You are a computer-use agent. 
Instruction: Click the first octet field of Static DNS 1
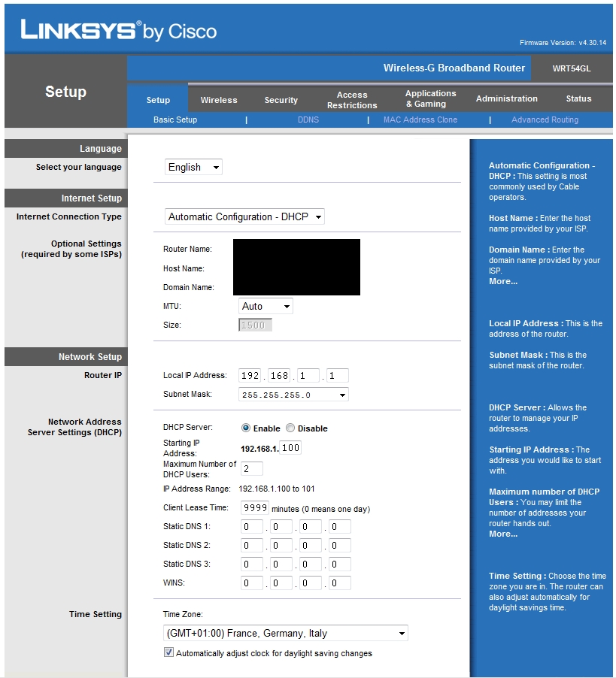252,527
